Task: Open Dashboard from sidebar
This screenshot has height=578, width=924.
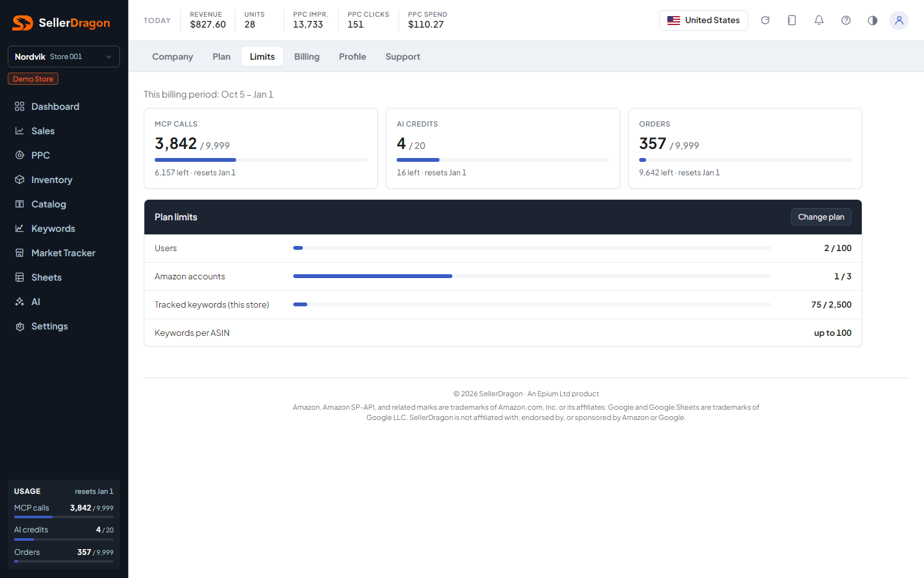Action: coord(64,107)
